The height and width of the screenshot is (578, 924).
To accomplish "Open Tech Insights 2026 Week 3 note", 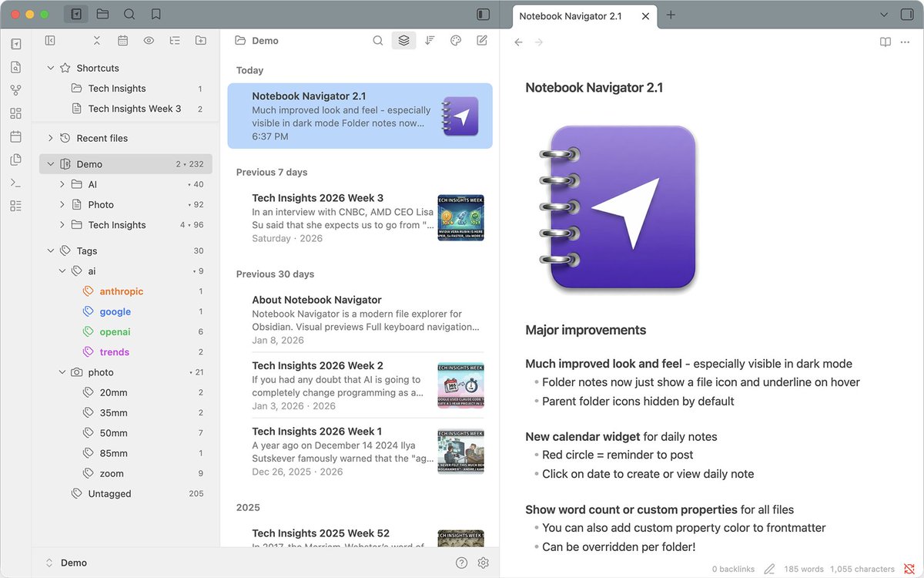I will pos(360,217).
